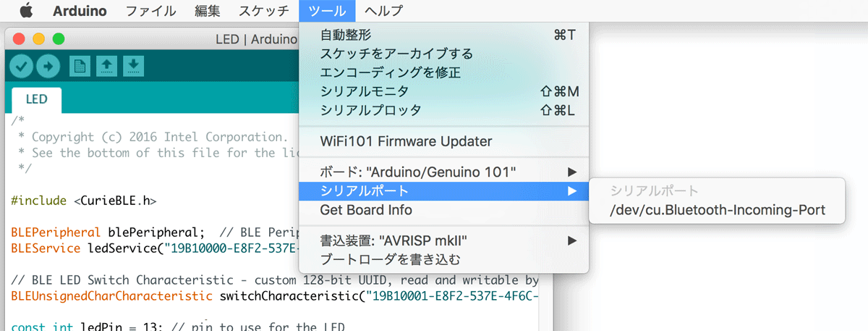Viewport: 868px width, 331px height.
Task: Open the ファイル menu
Action: (x=150, y=10)
